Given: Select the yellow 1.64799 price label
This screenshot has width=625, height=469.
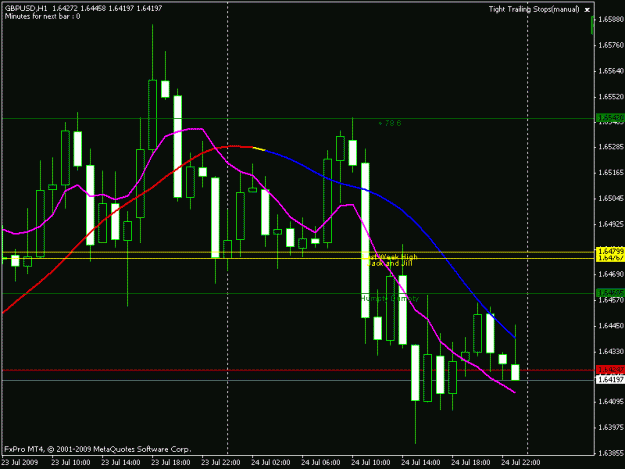Looking at the screenshot, I should coord(610,251).
